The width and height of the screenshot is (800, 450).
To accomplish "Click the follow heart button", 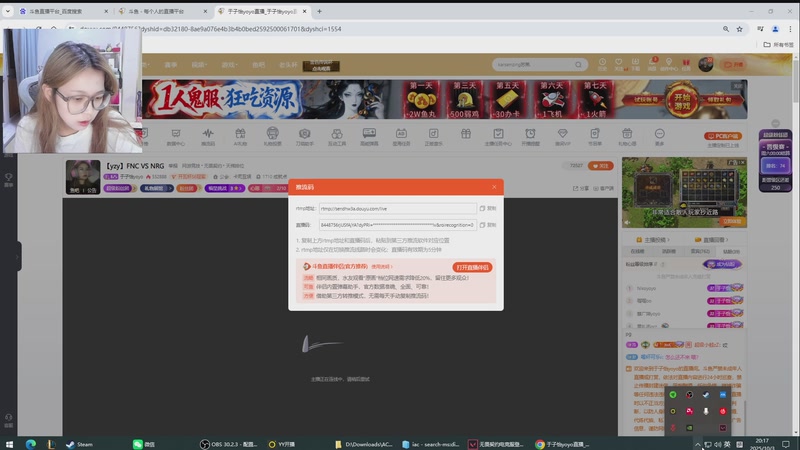I will click(601, 166).
